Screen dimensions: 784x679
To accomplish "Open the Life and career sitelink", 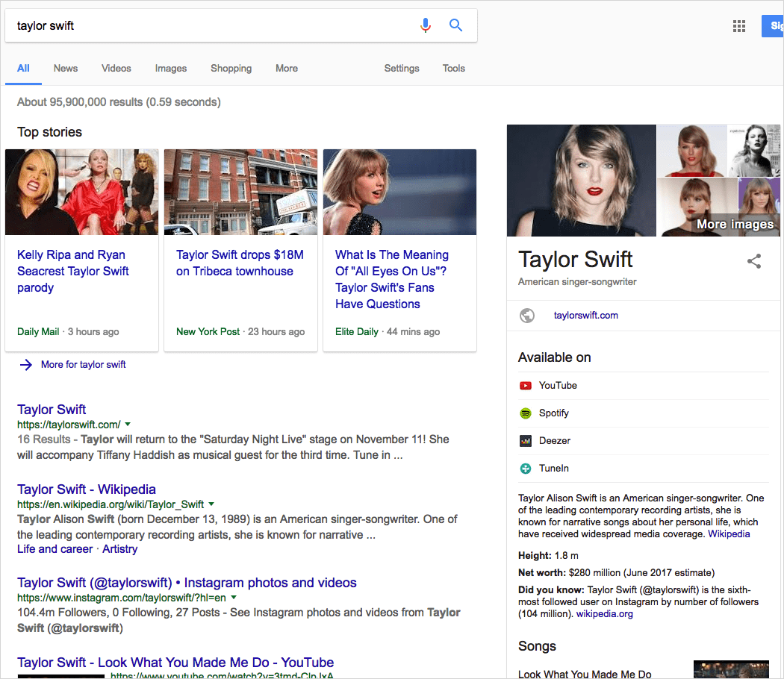I will (55, 549).
